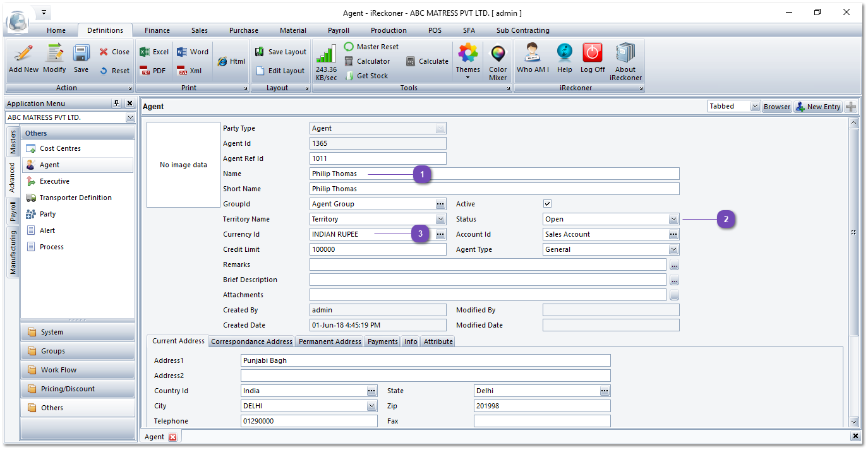Click the Add New icon in the ribbon
Screen dimensions: 868x450
point(23,59)
